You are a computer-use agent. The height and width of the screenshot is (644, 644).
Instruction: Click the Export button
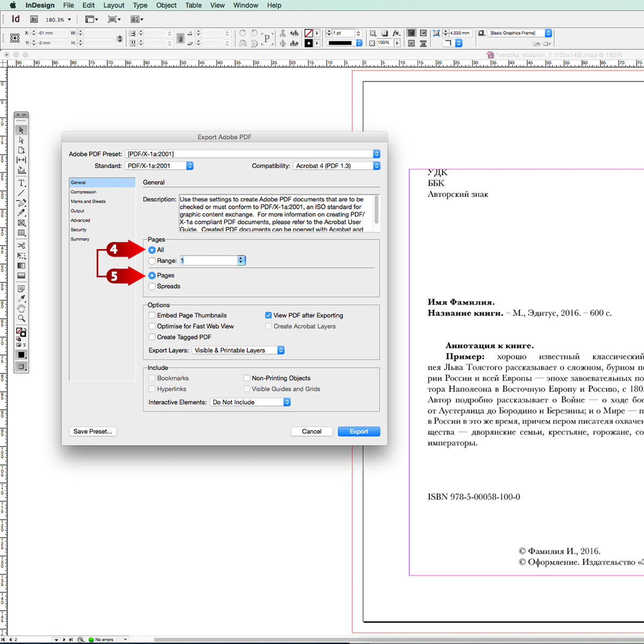point(359,431)
